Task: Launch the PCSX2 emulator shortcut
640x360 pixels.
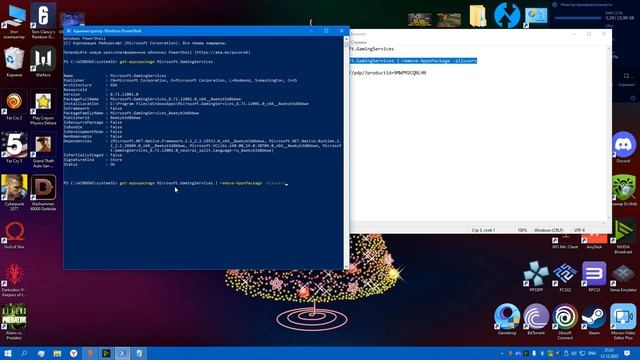Action: [565, 277]
